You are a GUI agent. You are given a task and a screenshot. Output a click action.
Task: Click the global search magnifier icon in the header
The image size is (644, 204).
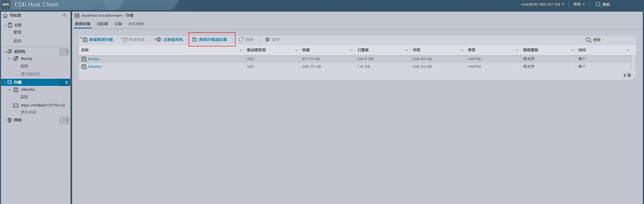pos(598,5)
